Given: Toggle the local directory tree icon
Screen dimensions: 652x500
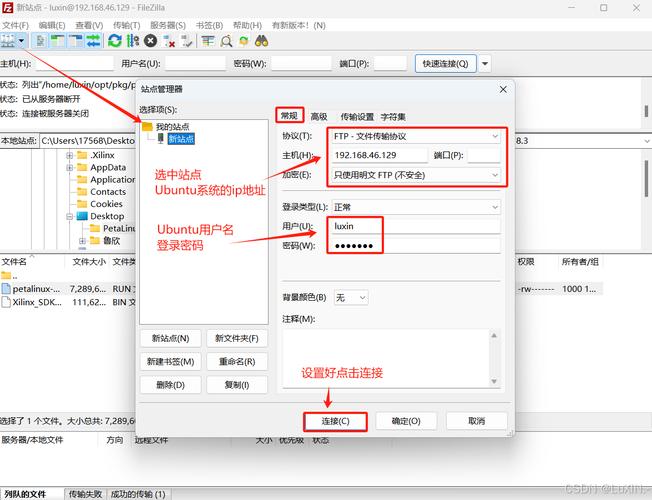Looking at the screenshot, I should click(x=58, y=41).
